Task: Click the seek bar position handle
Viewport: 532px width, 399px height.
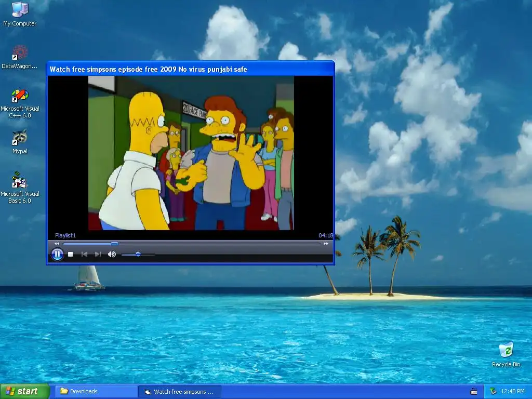Action: coord(115,244)
